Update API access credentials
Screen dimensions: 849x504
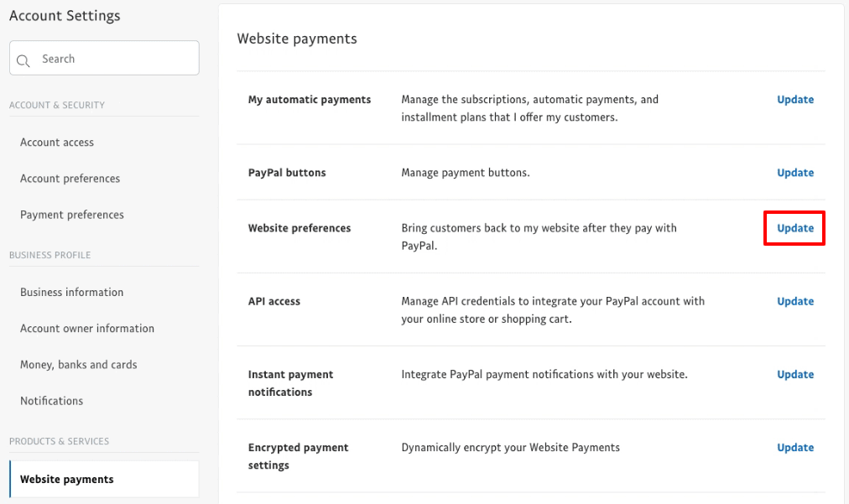[794, 301]
